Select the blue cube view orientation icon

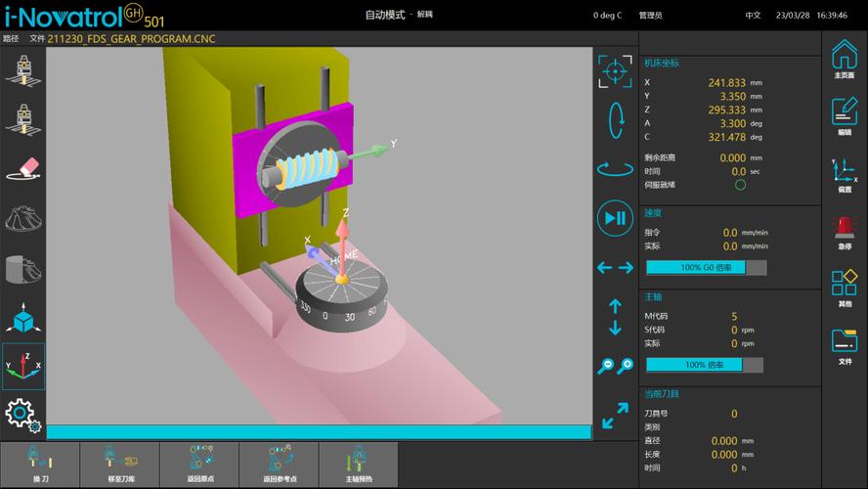(x=22, y=318)
